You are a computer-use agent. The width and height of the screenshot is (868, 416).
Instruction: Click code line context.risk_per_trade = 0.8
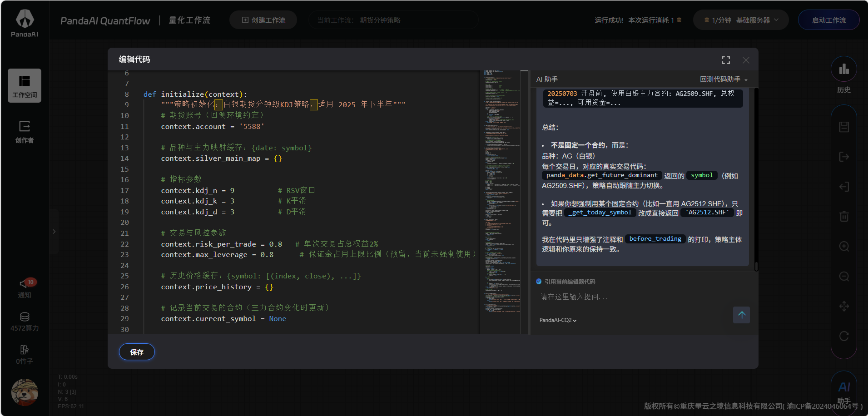click(221, 244)
